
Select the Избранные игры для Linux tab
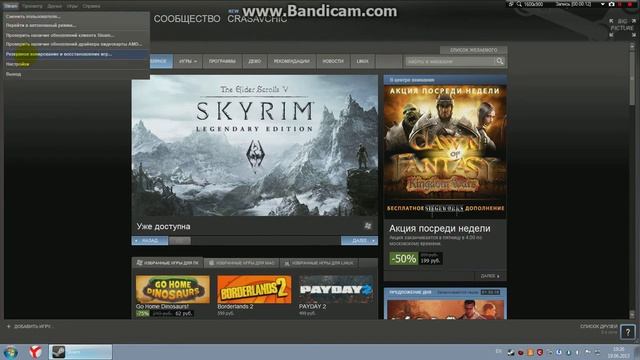[319, 263]
